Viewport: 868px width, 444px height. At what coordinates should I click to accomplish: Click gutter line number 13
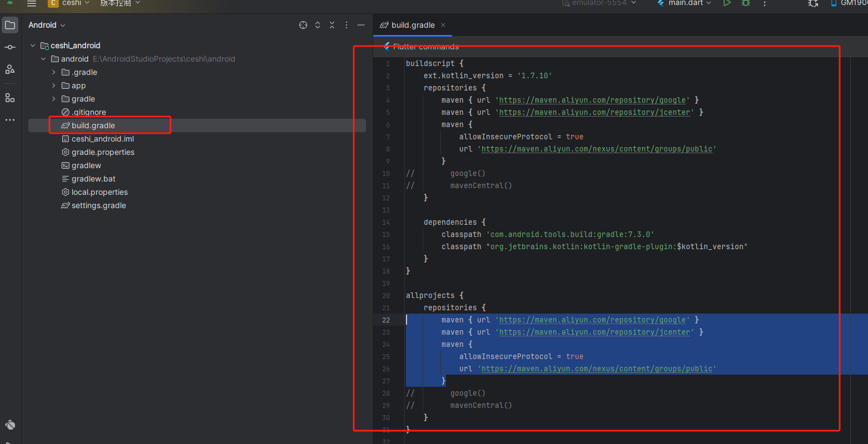386,210
